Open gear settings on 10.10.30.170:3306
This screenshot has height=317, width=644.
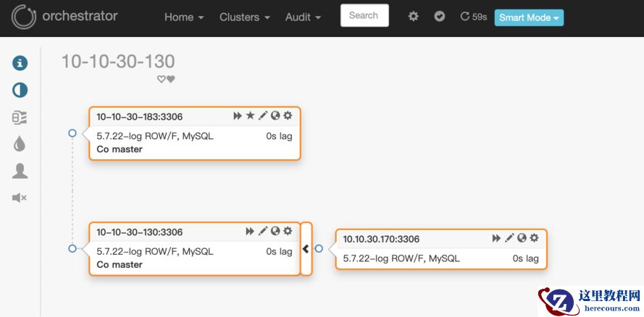534,238
